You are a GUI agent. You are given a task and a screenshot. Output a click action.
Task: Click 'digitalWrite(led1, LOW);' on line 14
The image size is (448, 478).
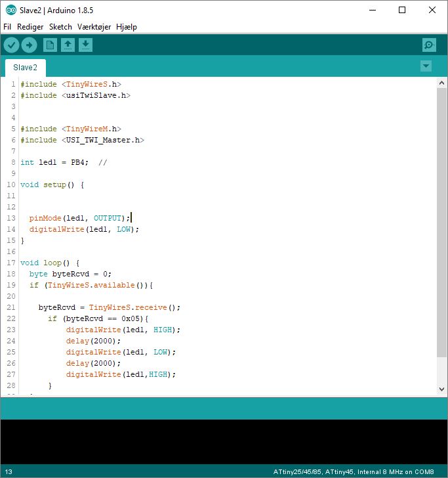click(84, 229)
